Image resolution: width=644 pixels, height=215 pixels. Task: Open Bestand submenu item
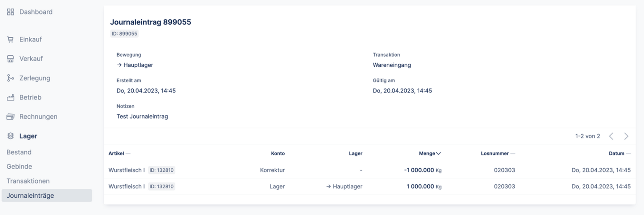click(x=19, y=152)
